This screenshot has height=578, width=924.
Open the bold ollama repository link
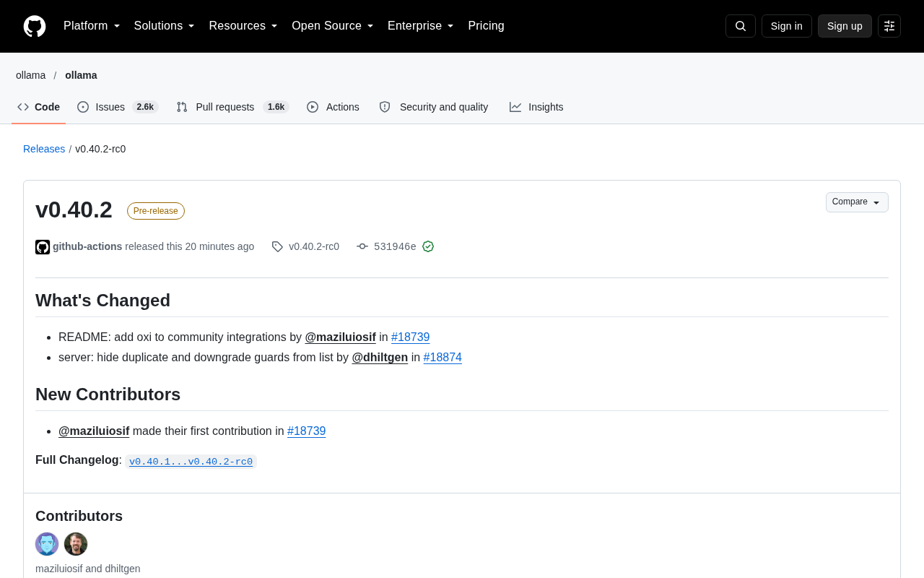81,75
